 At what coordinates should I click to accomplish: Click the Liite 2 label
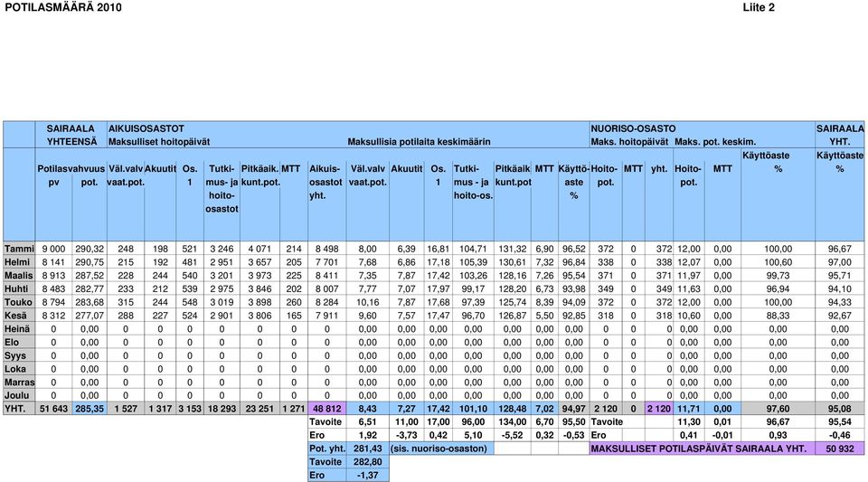[x=759, y=7]
